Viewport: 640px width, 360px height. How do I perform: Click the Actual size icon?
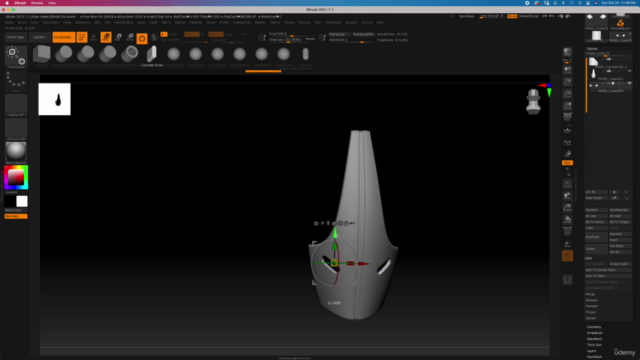click(567, 93)
